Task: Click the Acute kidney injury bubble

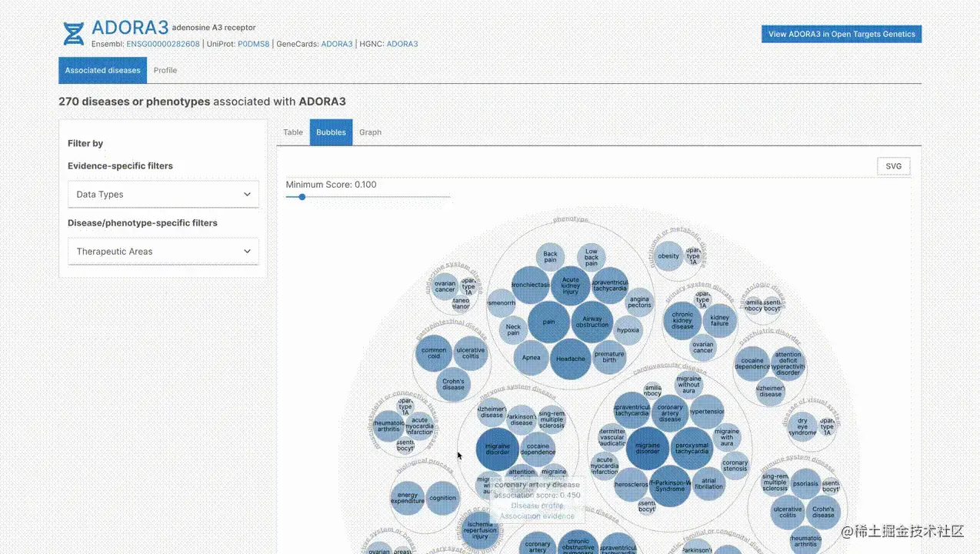Action: point(570,285)
